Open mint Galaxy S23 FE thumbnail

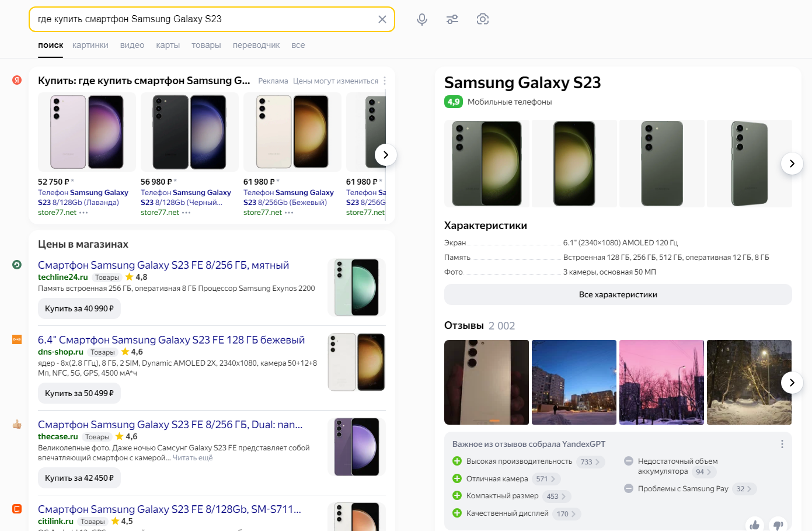coord(357,287)
